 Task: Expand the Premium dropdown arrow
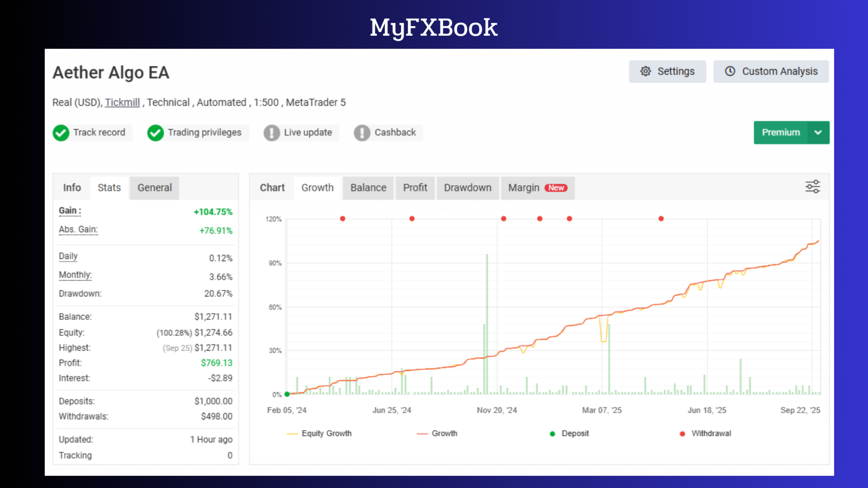(x=818, y=132)
